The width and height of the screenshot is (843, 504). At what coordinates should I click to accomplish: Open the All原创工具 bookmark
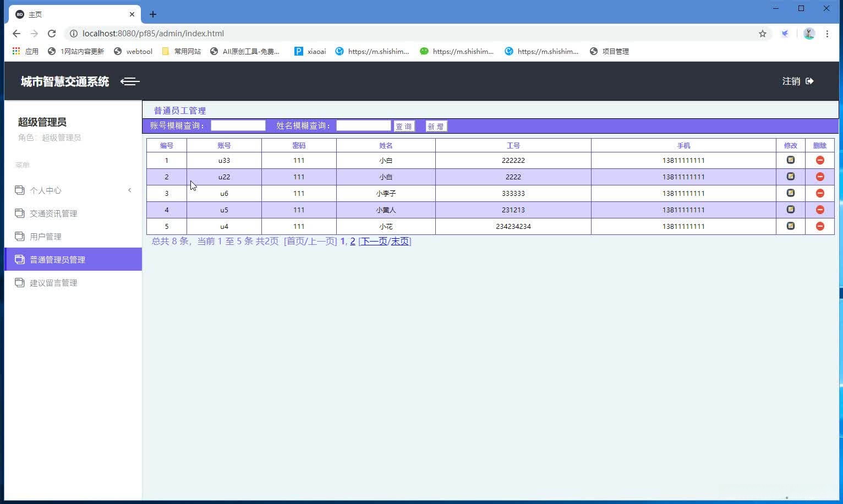point(245,51)
